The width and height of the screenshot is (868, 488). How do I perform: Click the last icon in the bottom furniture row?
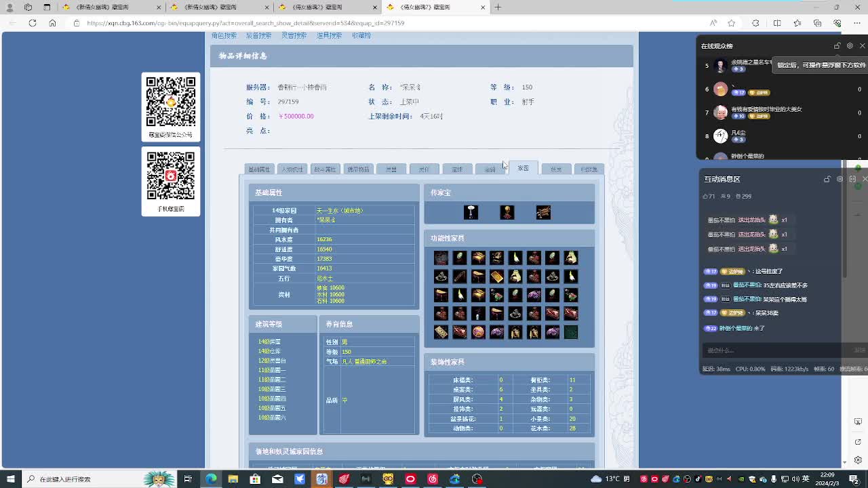point(571,332)
